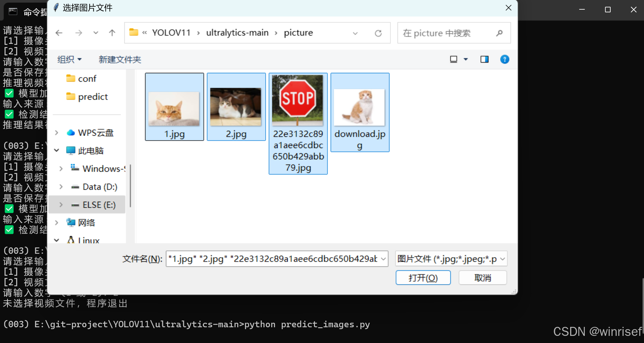
Task: Open help with the question mark icon
Action: (x=505, y=59)
